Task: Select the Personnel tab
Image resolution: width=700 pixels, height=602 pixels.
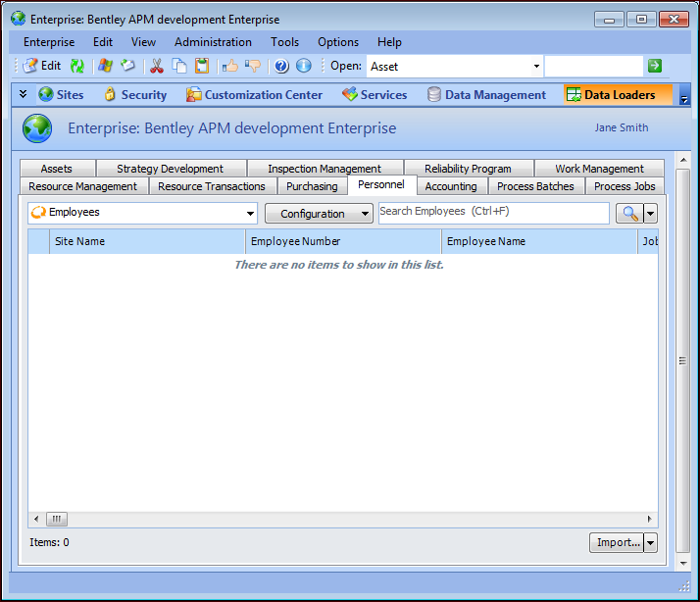Action: click(381, 185)
